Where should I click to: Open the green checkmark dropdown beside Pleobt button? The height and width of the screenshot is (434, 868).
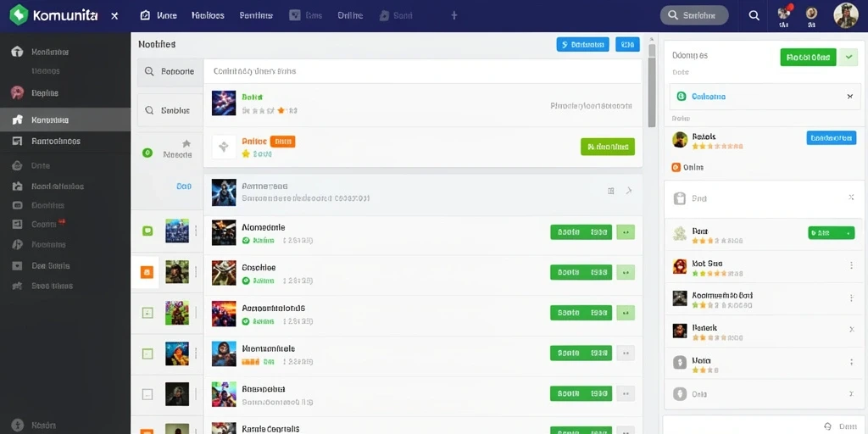click(849, 57)
